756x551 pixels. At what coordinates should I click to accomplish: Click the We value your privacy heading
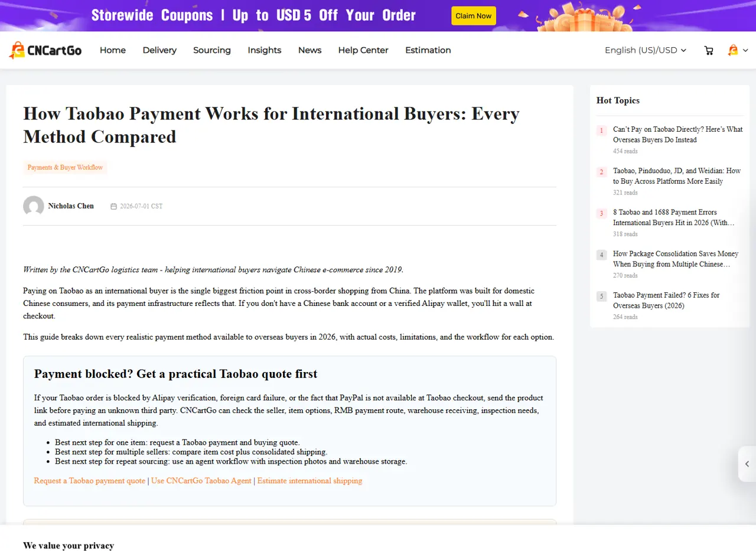click(69, 546)
